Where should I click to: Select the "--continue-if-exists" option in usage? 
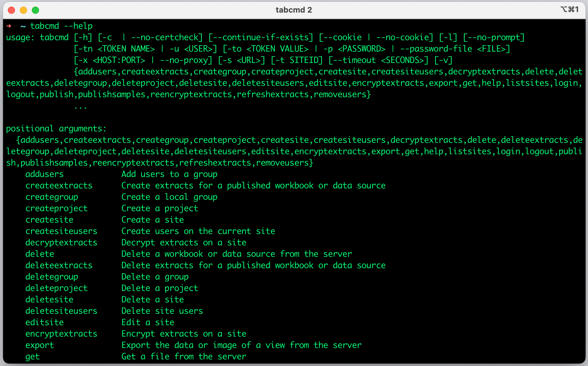(261, 37)
